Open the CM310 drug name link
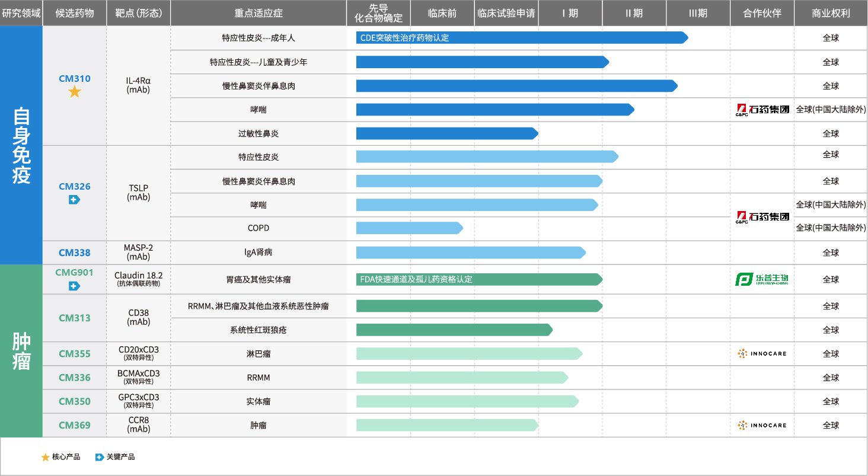 [74, 78]
